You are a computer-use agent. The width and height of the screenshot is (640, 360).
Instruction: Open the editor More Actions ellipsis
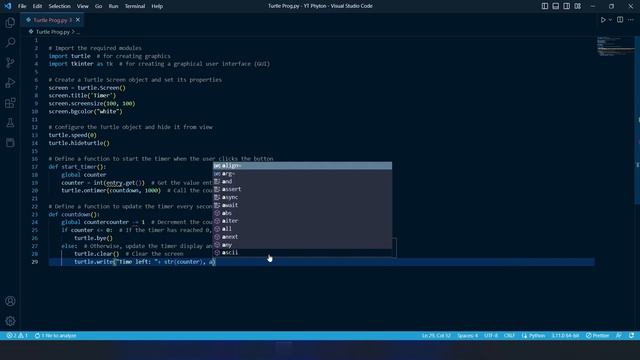tap(631, 20)
